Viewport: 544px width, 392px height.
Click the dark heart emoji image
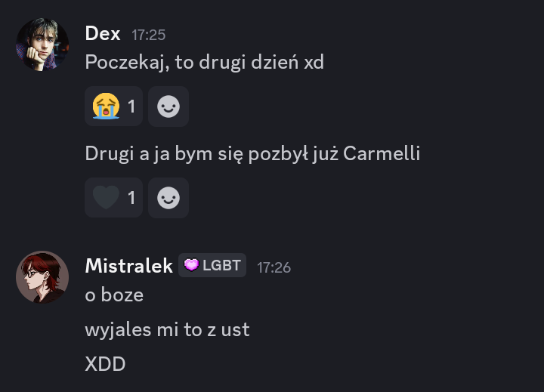[107, 197]
